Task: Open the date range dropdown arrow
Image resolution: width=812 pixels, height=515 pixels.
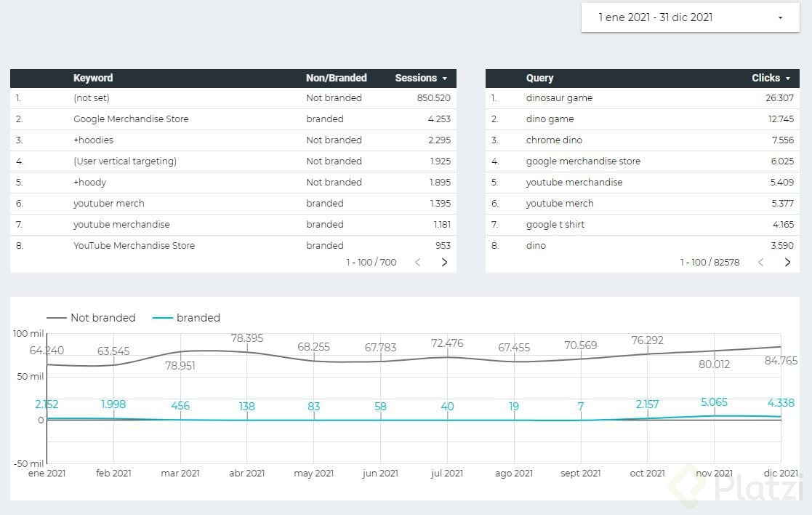Action: (x=780, y=17)
